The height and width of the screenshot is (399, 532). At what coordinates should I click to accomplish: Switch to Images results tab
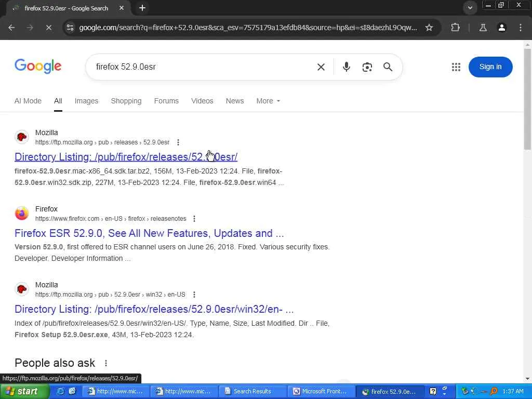click(86, 101)
